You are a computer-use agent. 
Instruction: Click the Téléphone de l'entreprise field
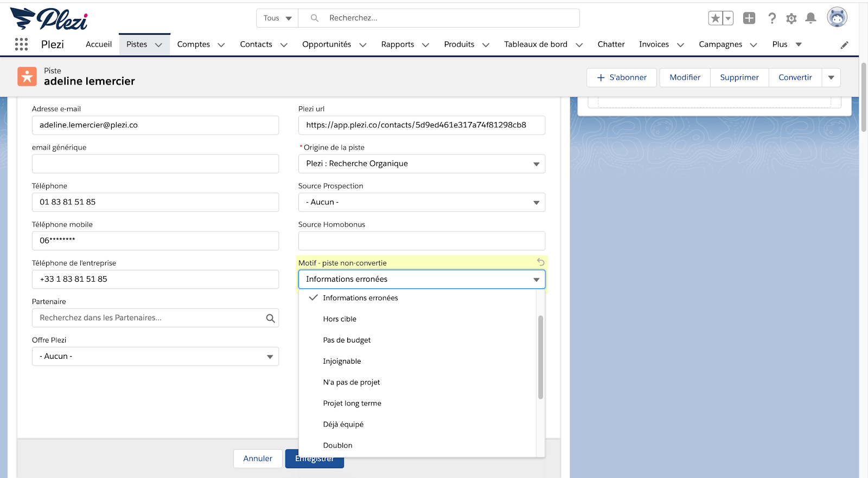[x=155, y=279]
